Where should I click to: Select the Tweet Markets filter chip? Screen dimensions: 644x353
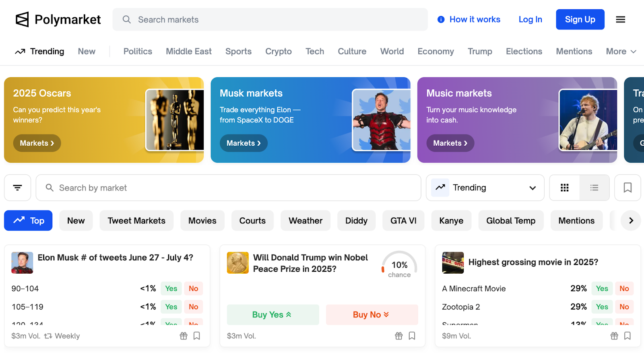pyautogui.click(x=136, y=221)
